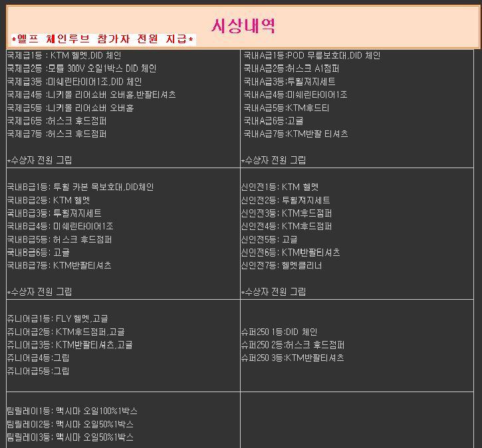Image resolution: width=482 pixels, height=448 pixels.
Task: Select the '쥬니어급2등: KTM후드점퍼,고글' row
Action: (x=66, y=332)
